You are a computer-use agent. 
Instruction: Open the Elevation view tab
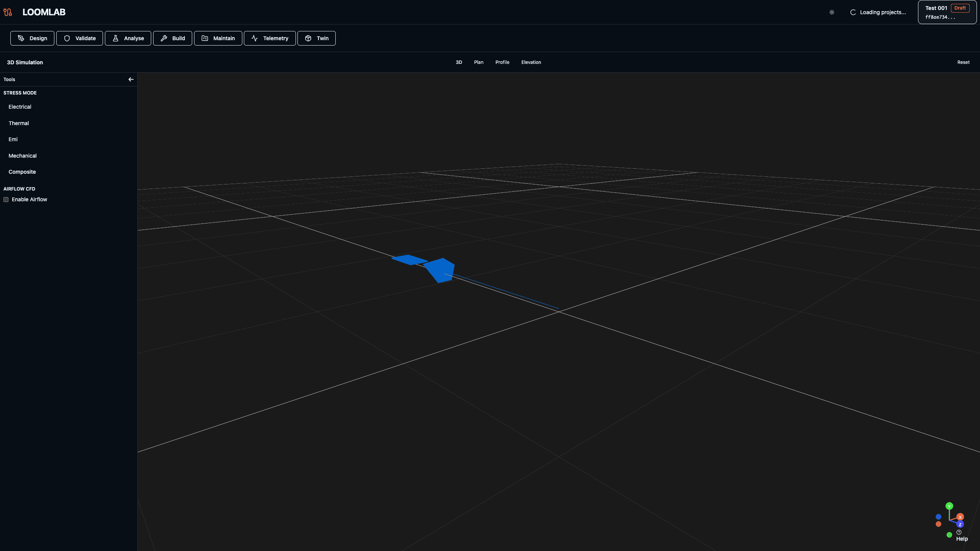[531, 62]
